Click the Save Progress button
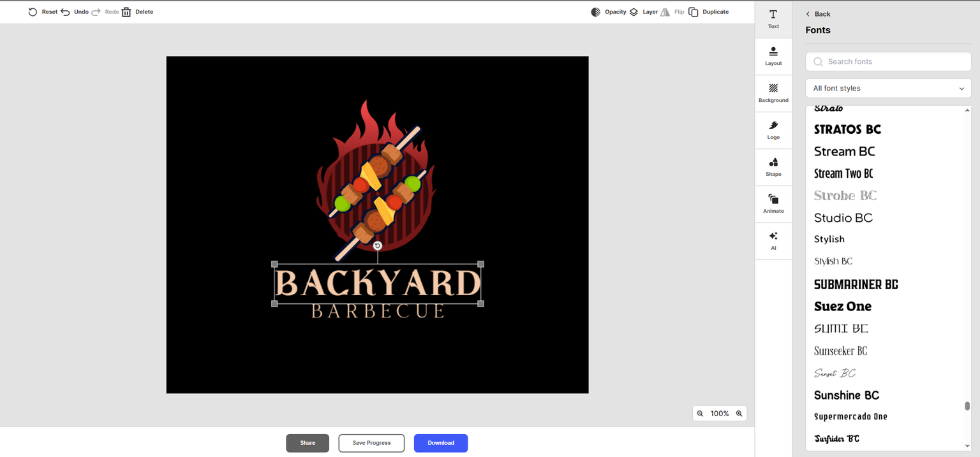Screen dimensions: 980x457 [371, 443]
